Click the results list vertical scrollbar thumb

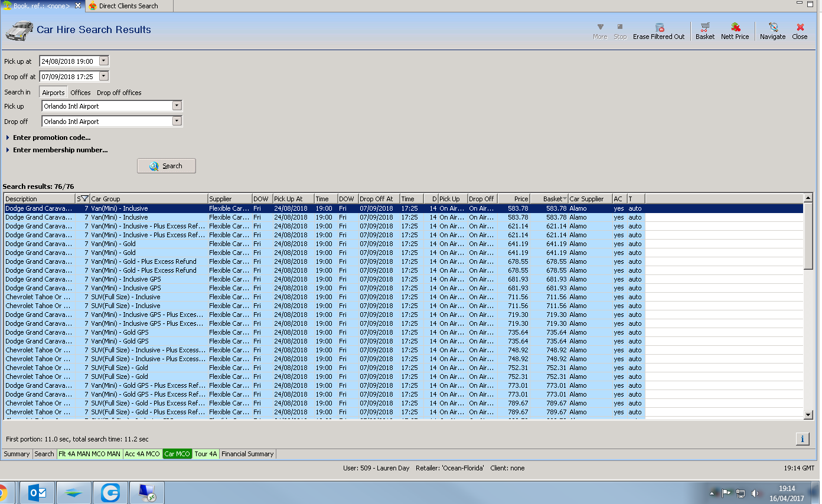coord(808,236)
